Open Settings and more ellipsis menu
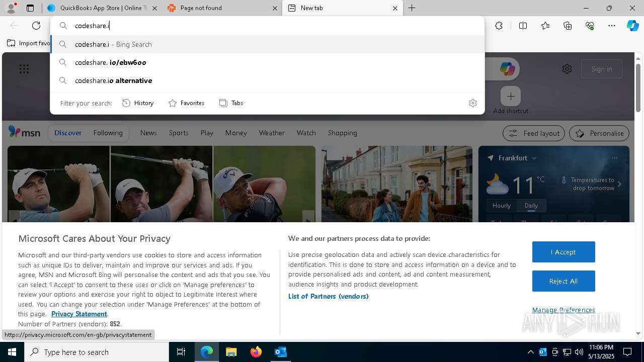The width and height of the screenshot is (644, 362). [x=612, y=26]
